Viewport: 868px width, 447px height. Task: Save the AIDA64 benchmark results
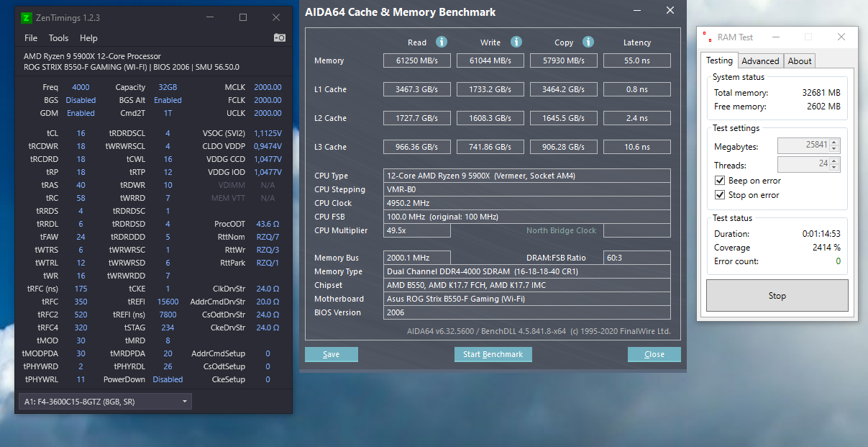coord(331,354)
